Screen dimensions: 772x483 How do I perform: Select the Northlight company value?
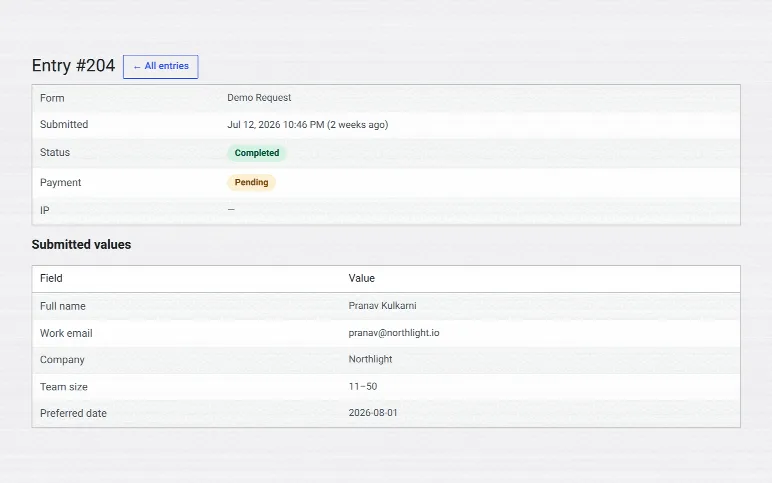(370, 359)
